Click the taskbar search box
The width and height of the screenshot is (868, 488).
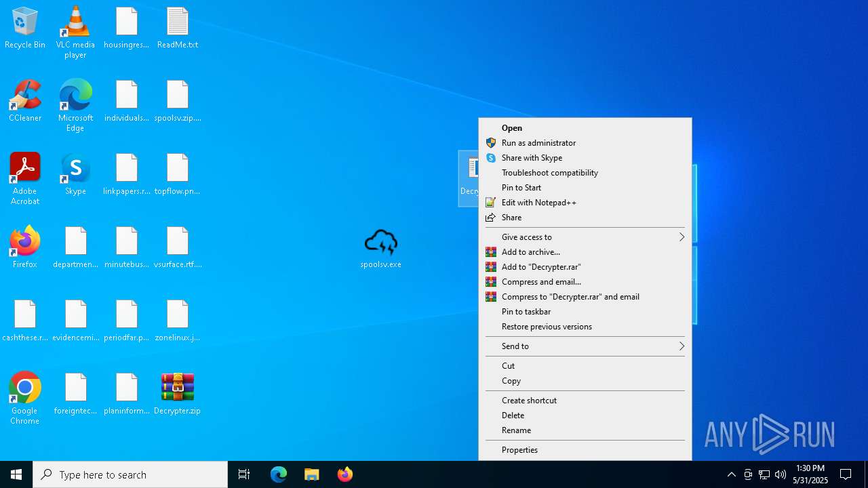(x=130, y=474)
